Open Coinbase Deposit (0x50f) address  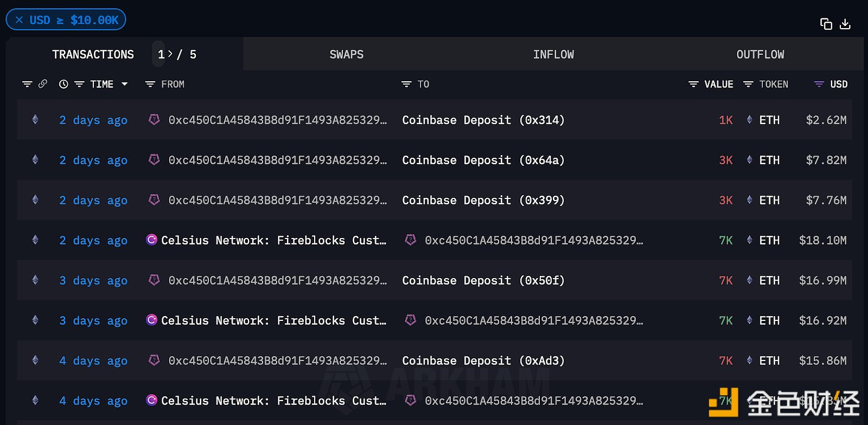coord(483,280)
